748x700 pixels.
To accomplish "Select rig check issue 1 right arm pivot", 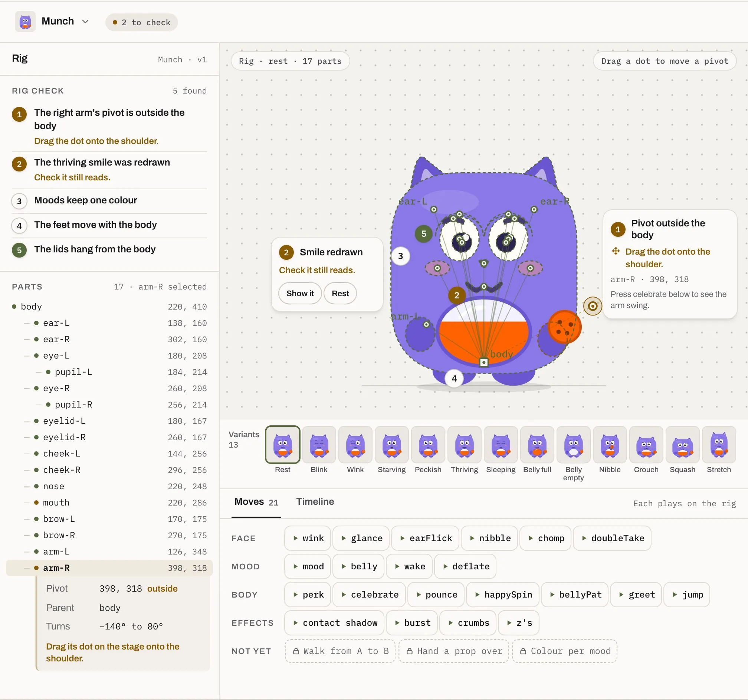I will pos(109,127).
